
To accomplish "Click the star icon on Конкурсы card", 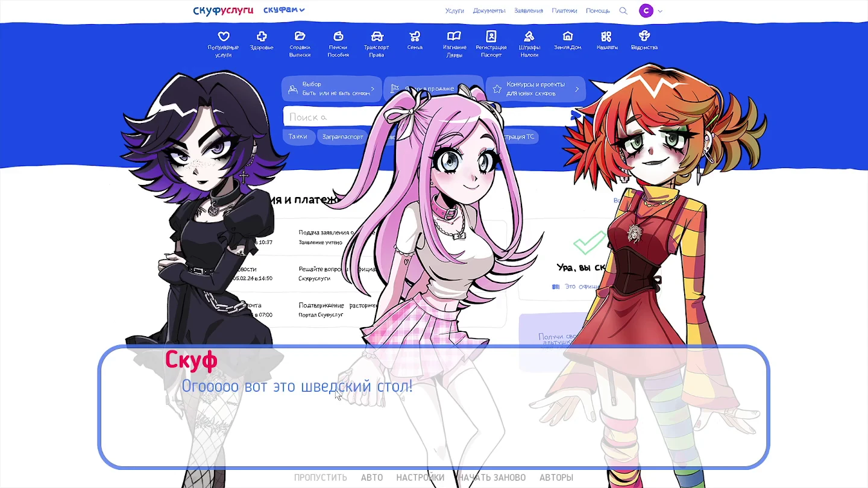I will (497, 89).
